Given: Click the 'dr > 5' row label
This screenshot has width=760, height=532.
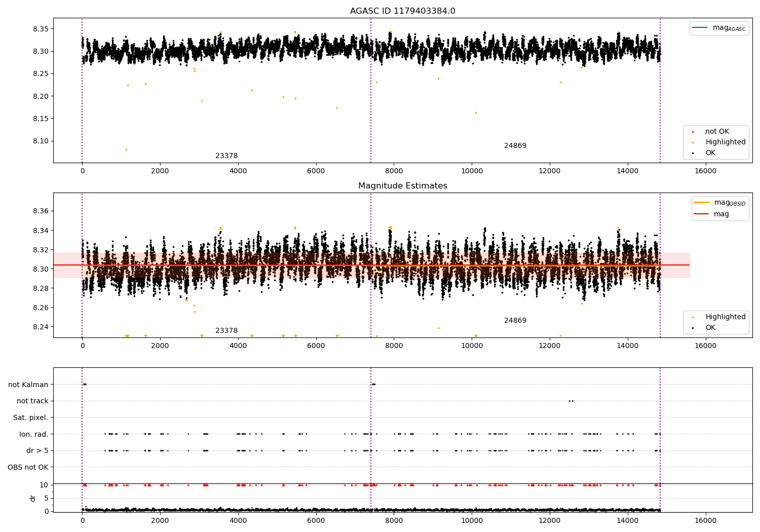Looking at the screenshot, I should (x=37, y=451).
